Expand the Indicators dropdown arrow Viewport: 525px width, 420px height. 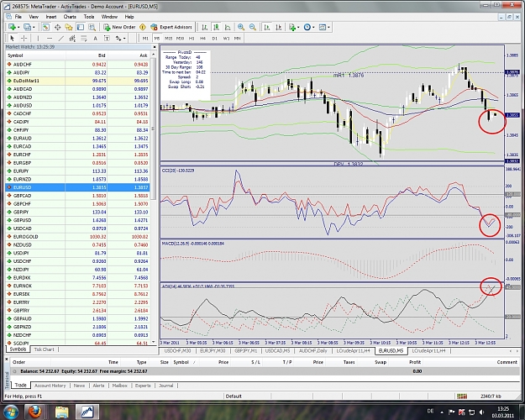click(x=298, y=27)
